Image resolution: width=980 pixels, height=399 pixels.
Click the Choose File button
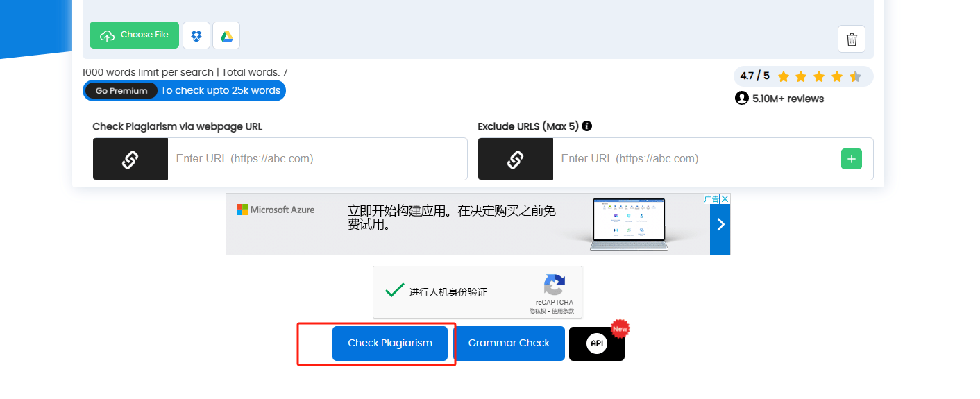click(134, 35)
